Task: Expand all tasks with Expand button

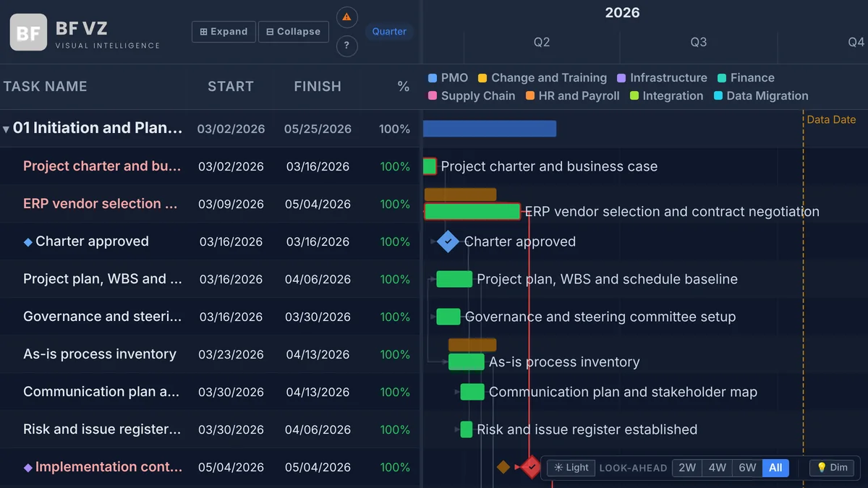Action: point(224,32)
